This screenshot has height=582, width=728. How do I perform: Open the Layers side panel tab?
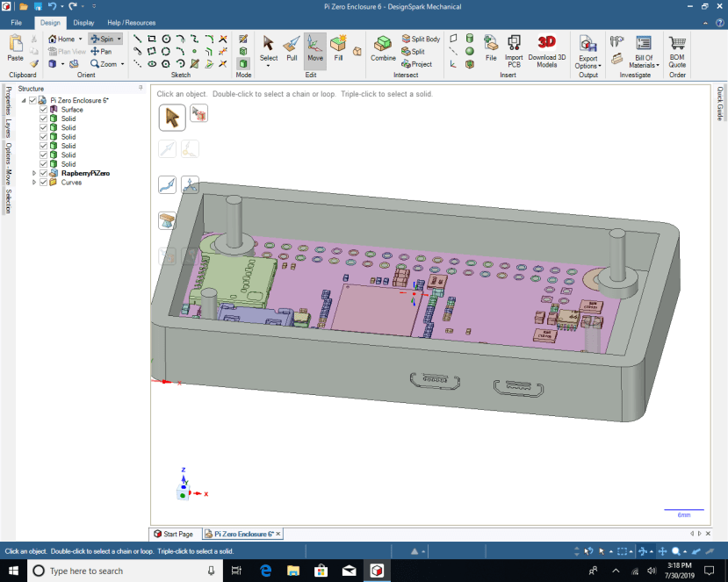click(8, 128)
